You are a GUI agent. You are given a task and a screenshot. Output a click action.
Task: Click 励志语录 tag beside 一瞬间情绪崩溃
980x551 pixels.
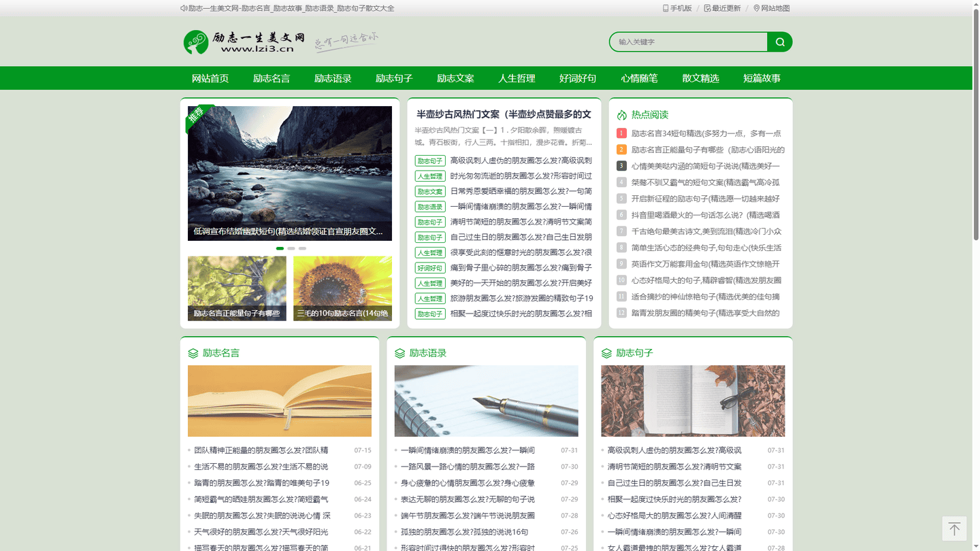(430, 207)
